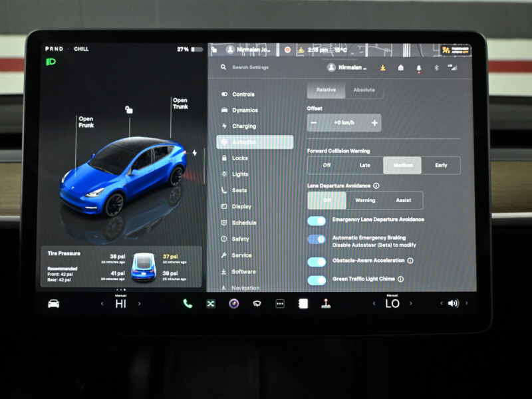Tap the car controls icon in bottom bar

tap(53, 304)
